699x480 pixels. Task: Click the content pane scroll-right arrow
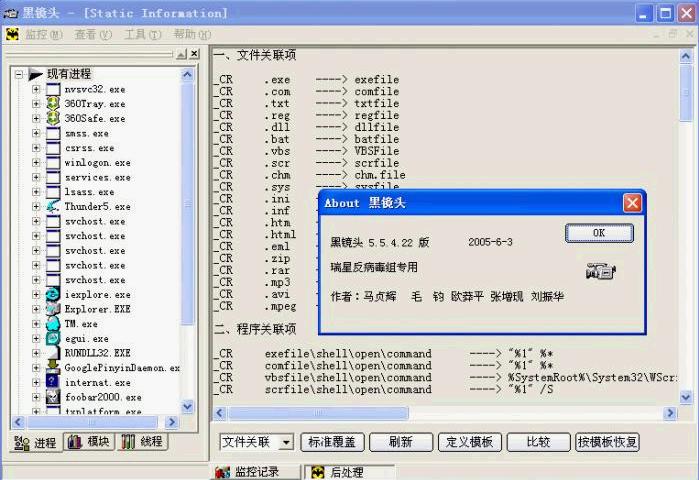670,413
